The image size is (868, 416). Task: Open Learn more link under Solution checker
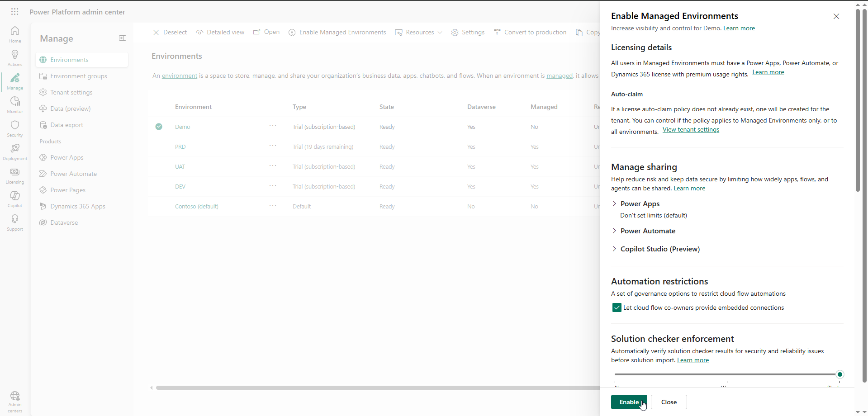693,360
